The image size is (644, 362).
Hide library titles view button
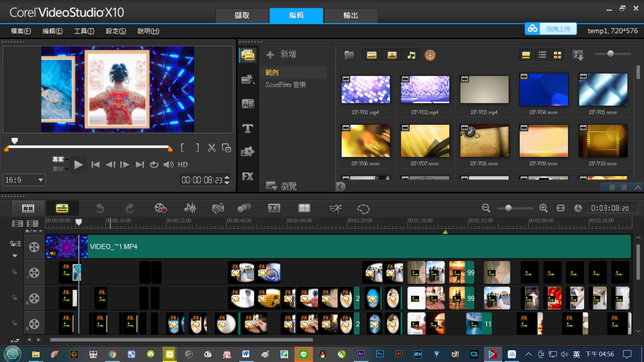(526, 55)
